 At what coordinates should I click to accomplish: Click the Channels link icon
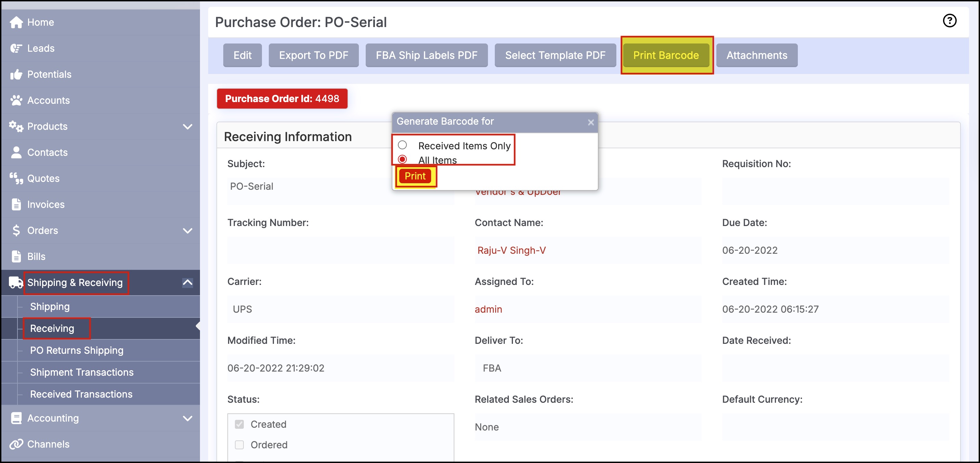click(x=16, y=444)
